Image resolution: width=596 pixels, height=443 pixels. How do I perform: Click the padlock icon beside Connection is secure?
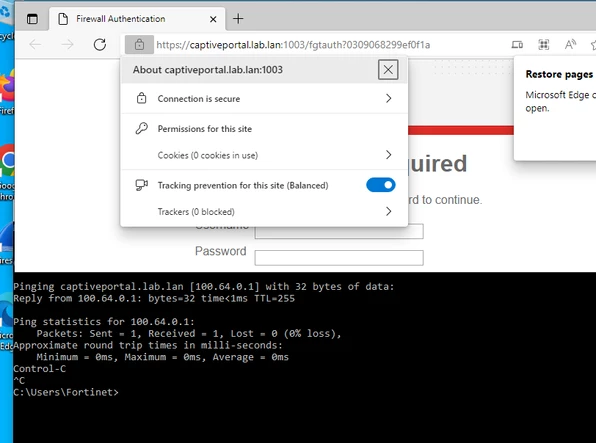[x=141, y=98]
